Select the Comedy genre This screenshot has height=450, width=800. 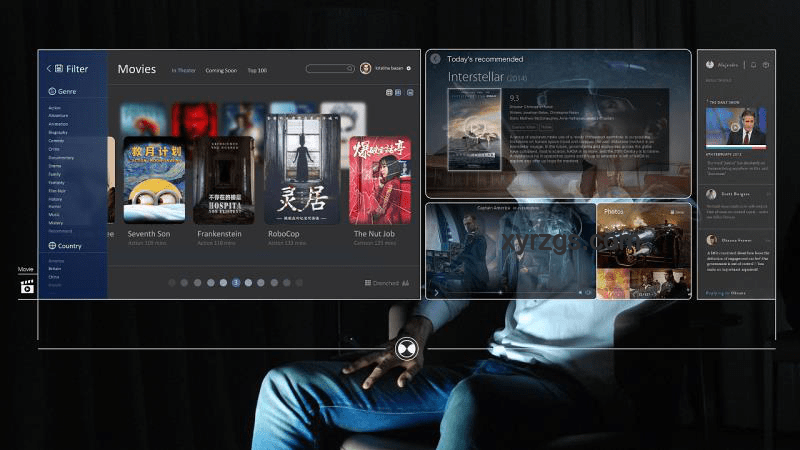click(56, 141)
